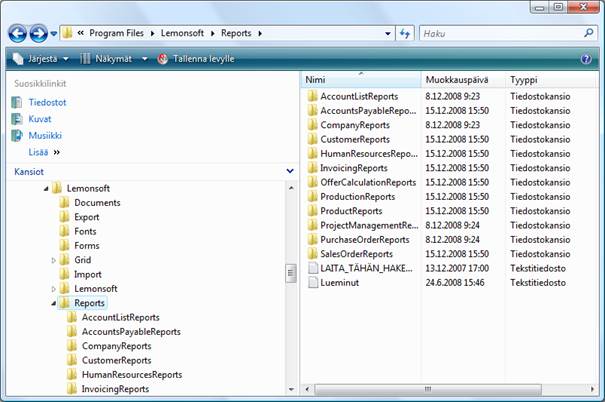Open the Näkymät dropdown arrow

tap(145, 59)
